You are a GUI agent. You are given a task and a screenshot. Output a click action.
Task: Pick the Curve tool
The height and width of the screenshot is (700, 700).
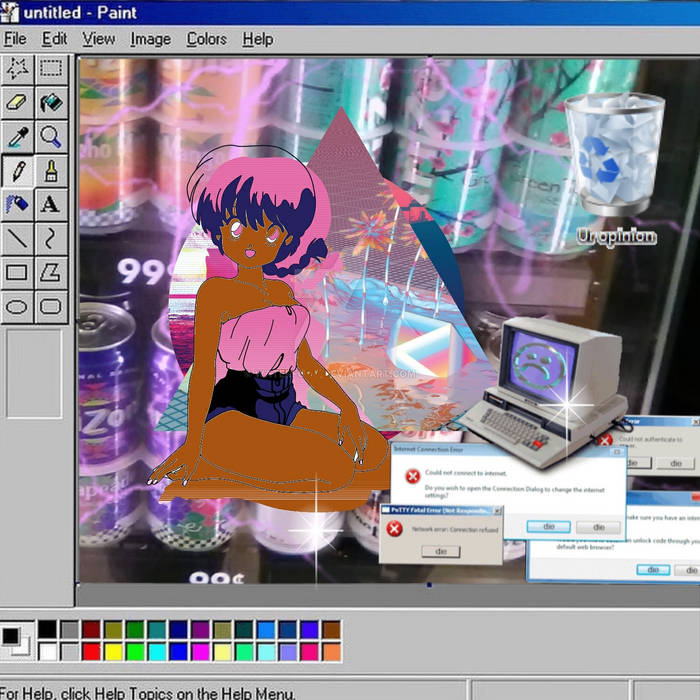click(x=51, y=238)
